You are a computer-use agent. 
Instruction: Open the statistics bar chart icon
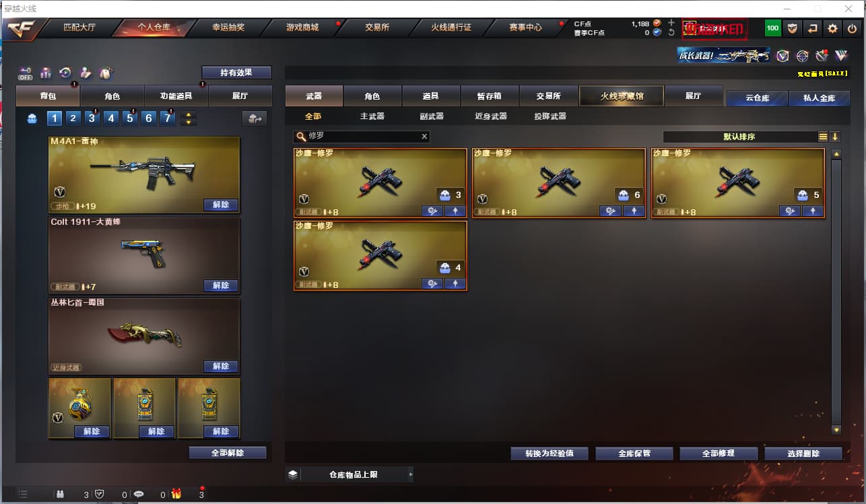46,73
